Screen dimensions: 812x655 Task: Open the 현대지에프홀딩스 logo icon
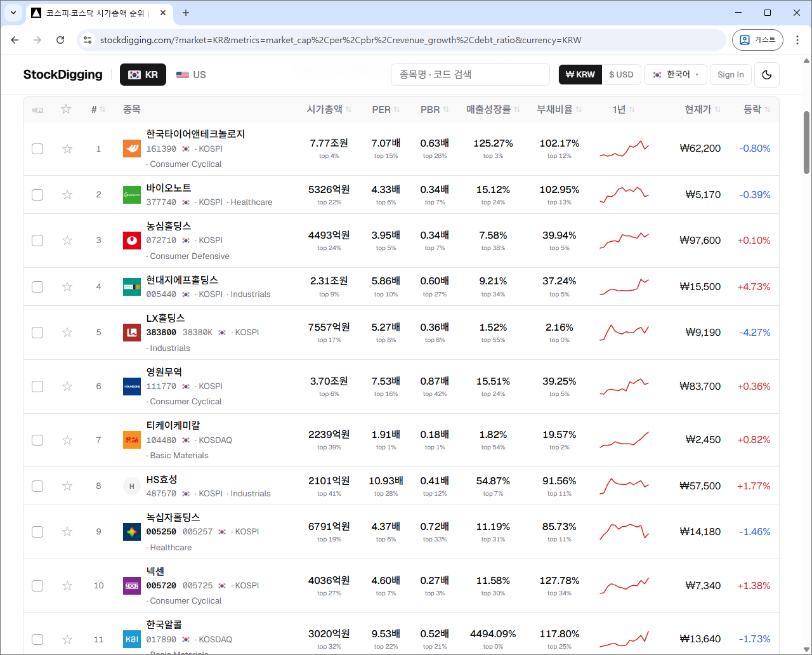click(132, 287)
